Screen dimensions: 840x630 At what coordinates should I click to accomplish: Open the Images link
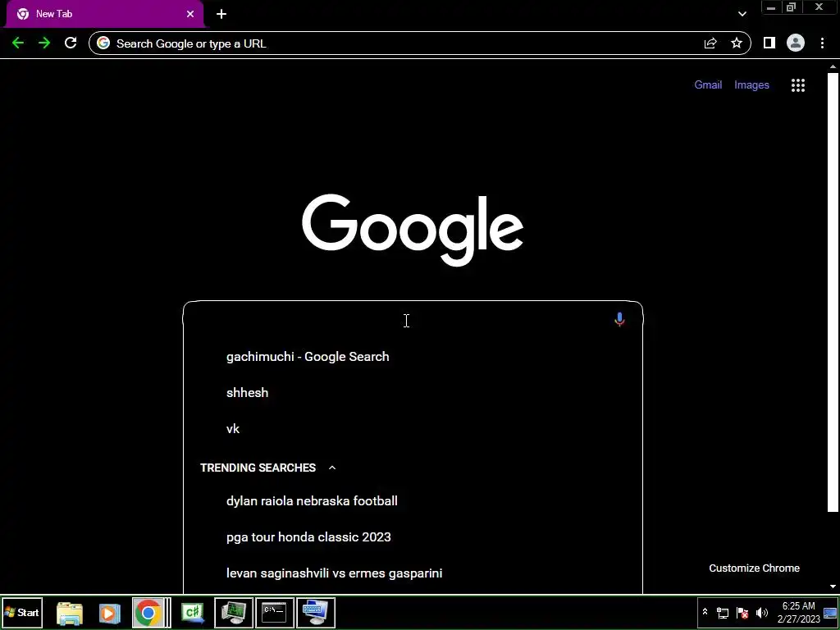[751, 84]
